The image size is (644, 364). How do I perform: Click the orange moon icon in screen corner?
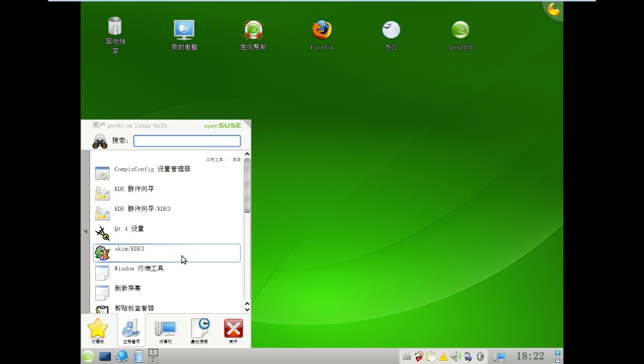554,9
